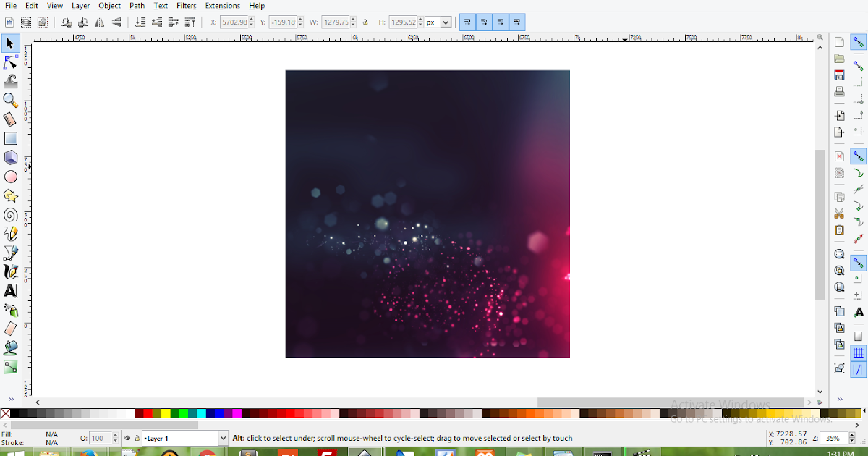Image resolution: width=868 pixels, height=456 pixels.
Task: Flip selection horizontally
Action: [x=99, y=22]
